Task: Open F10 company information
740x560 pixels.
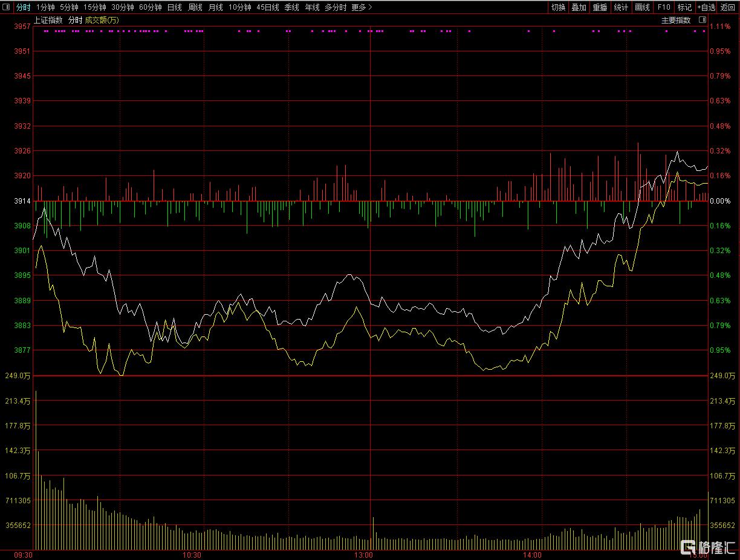Action: pos(664,8)
